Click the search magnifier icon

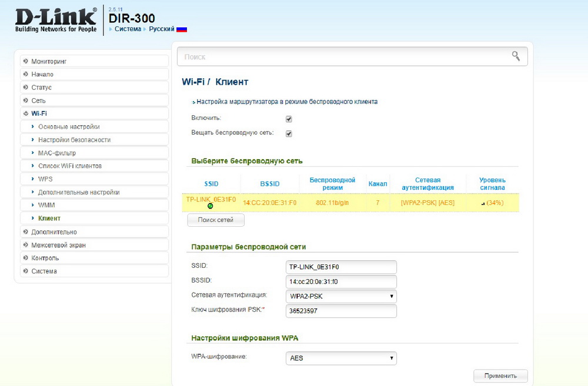[516, 56]
